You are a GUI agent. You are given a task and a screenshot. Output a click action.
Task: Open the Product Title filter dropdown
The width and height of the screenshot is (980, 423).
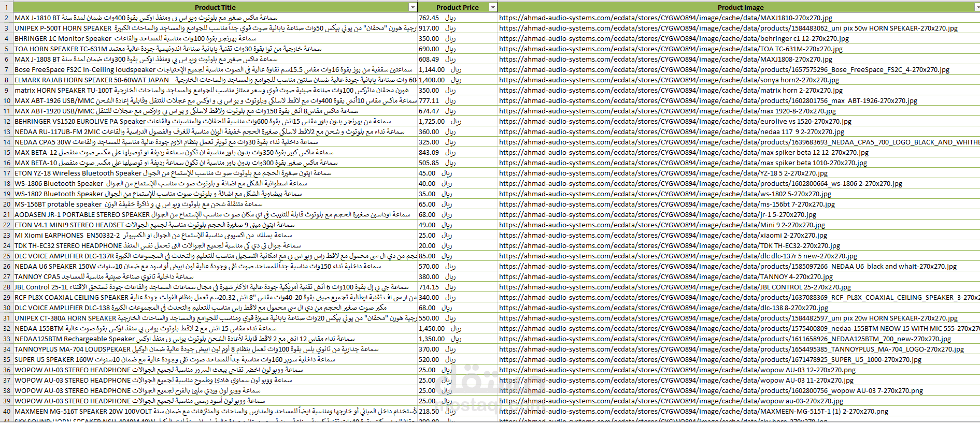click(x=413, y=7)
